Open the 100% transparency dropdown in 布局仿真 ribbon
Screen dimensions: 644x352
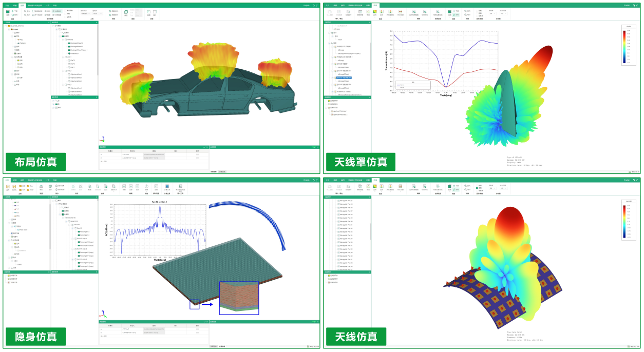click(x=98, y=14)
